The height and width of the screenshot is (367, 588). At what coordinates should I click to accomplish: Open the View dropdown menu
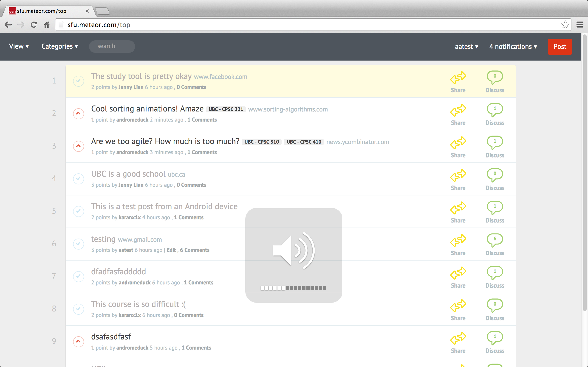point(19,46)
